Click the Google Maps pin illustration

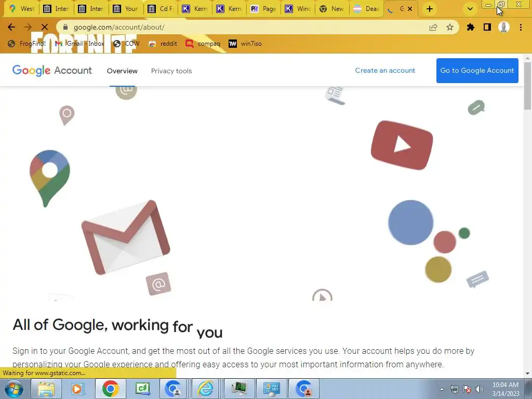pos(50,178)
